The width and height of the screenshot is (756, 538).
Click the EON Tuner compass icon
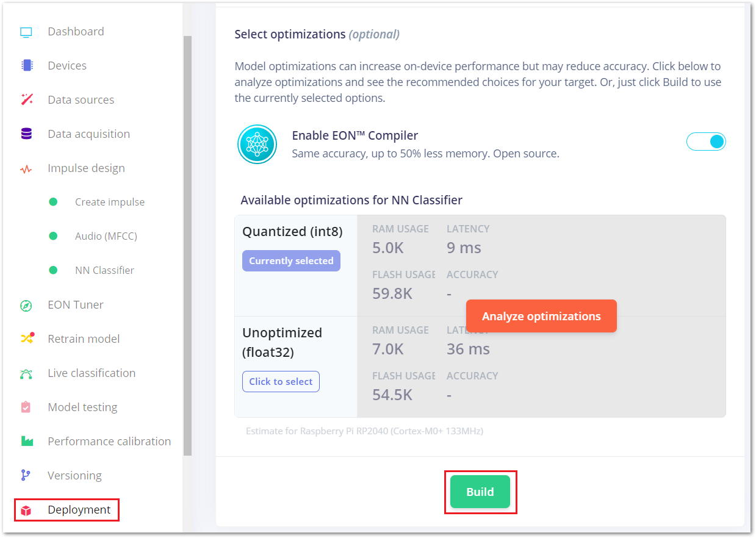pos(26,305)
